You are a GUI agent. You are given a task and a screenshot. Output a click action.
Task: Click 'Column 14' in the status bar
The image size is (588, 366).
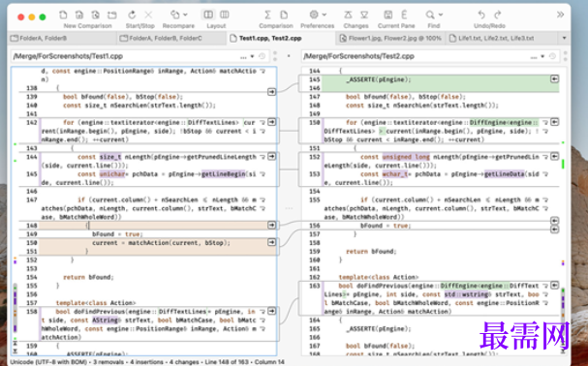[x=269, y=362]
